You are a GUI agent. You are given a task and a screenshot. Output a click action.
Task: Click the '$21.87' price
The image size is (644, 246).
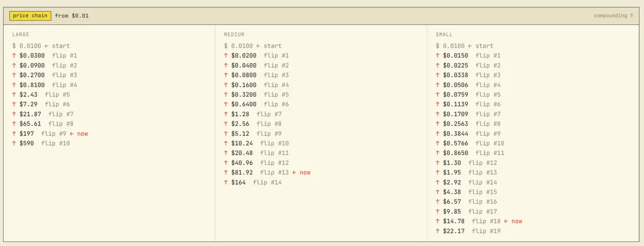tap(31, 114)
